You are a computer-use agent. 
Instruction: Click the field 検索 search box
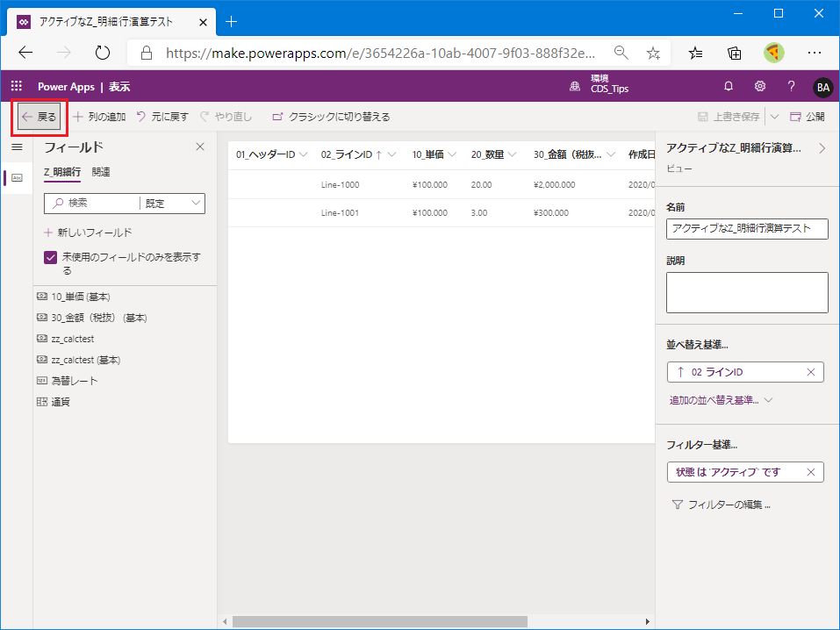92,203
